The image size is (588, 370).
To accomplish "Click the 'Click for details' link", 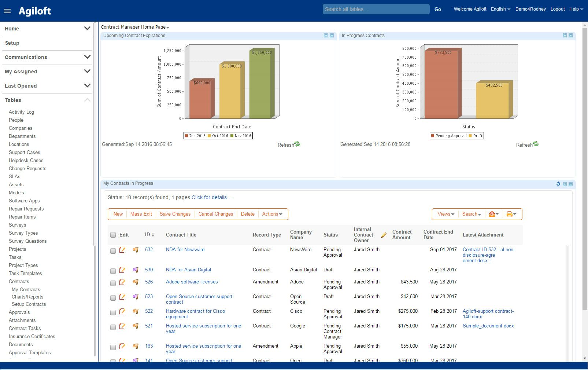I will tap(211, 197).
